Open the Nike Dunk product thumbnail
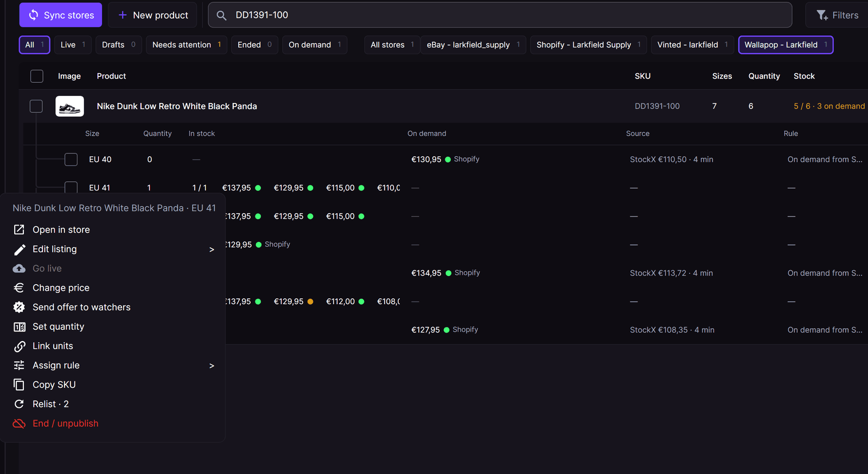Viewport: 868px width, 474px height. tap(69, 106)
